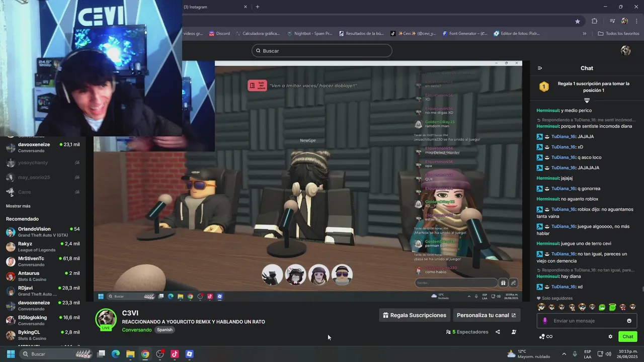Open Microsoft Edge from taskbar

point(116,354)
